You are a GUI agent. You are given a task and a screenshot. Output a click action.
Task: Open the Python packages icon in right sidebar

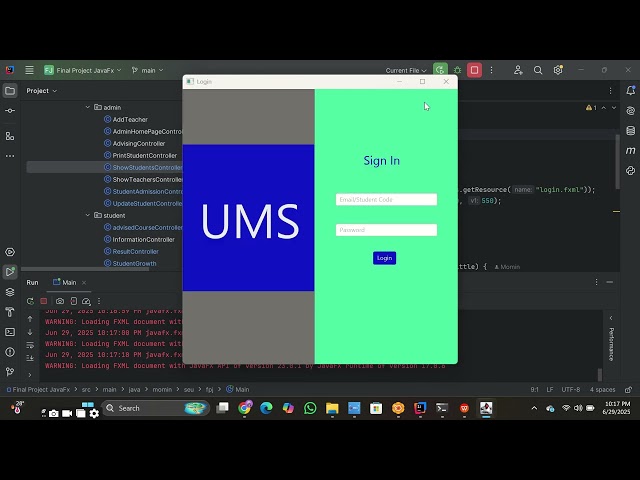click(631, 171)
